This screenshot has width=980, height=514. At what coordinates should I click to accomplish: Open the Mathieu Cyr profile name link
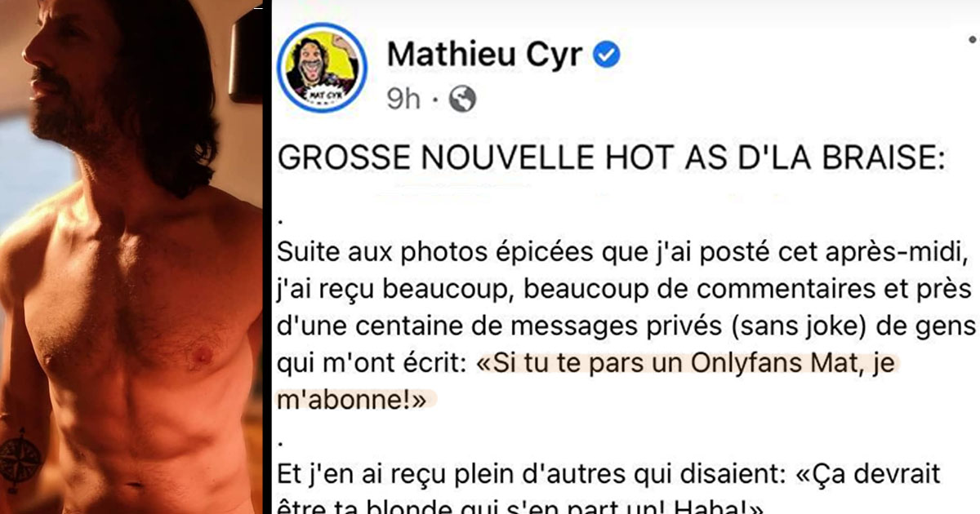[483, 55]
